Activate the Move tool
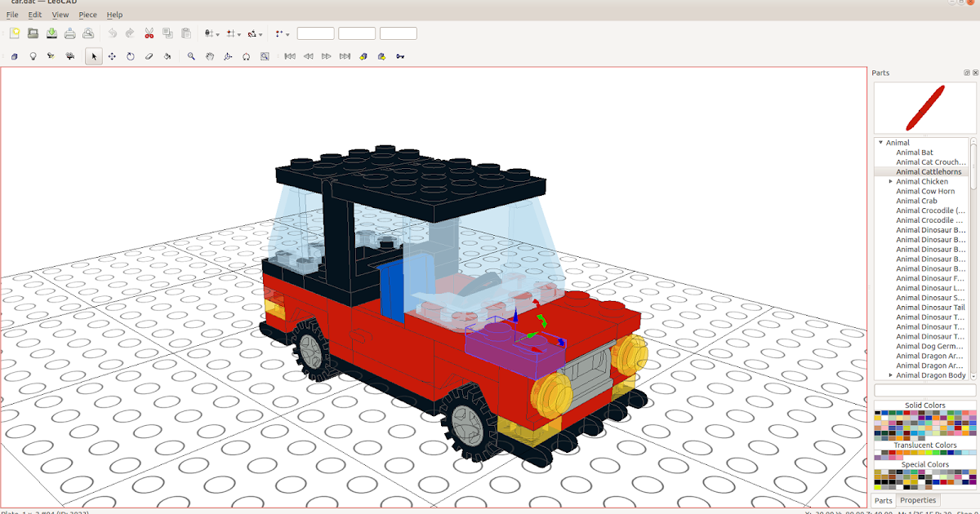980x514 pixels. click(x=112, y=56)
